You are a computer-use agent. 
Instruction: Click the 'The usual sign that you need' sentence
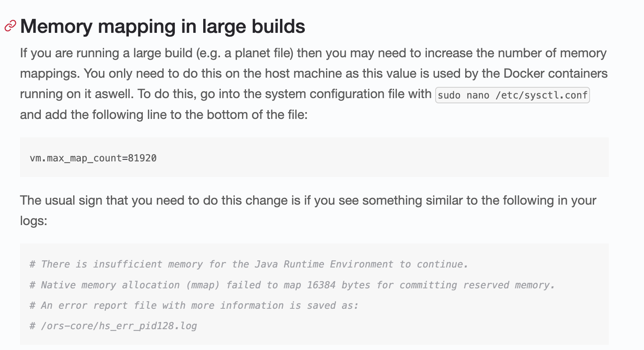308,200
